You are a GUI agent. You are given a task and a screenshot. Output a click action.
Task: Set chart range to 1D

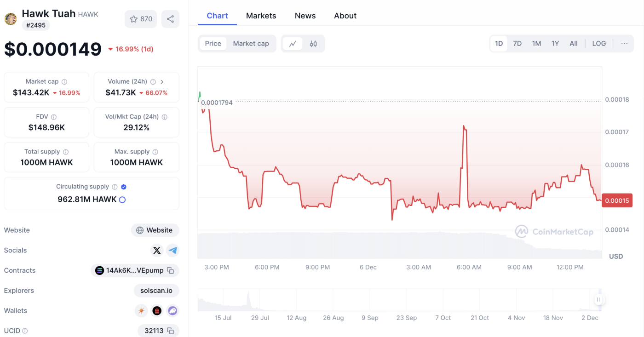(x=499, y=44)
